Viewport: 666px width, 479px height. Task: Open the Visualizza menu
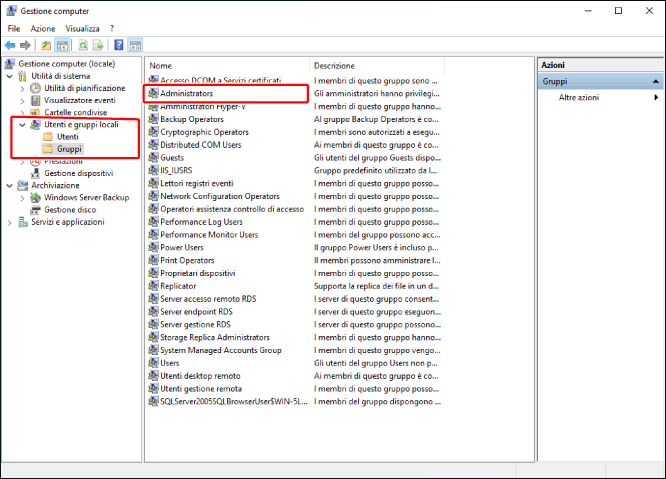[x=82, y=28]
